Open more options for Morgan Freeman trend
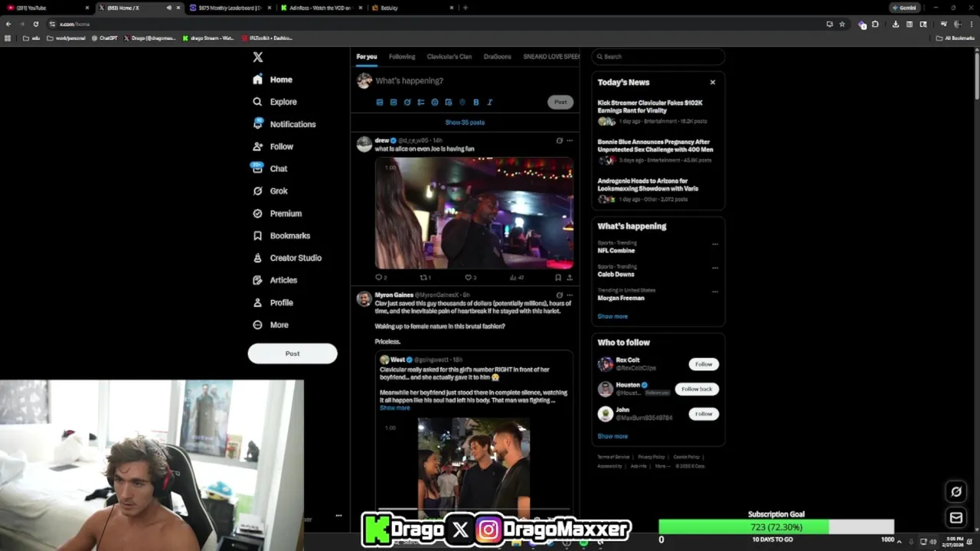Image resolution: width=980 pixels, height=551 pixels. (x=715, y=292)
